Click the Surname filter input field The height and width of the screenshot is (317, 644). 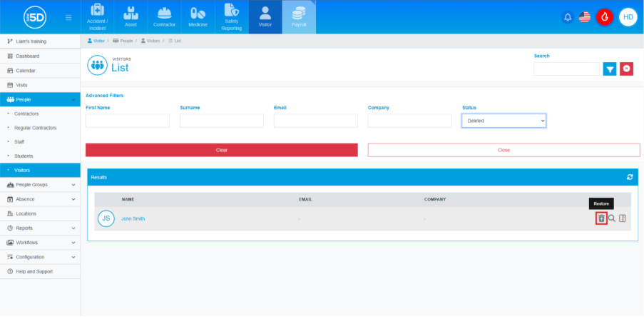[x=221, y=121]
